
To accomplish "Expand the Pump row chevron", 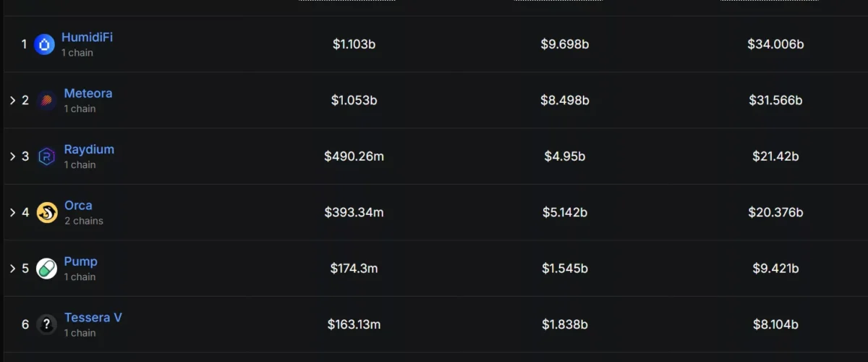I will [x=12, y=269].
